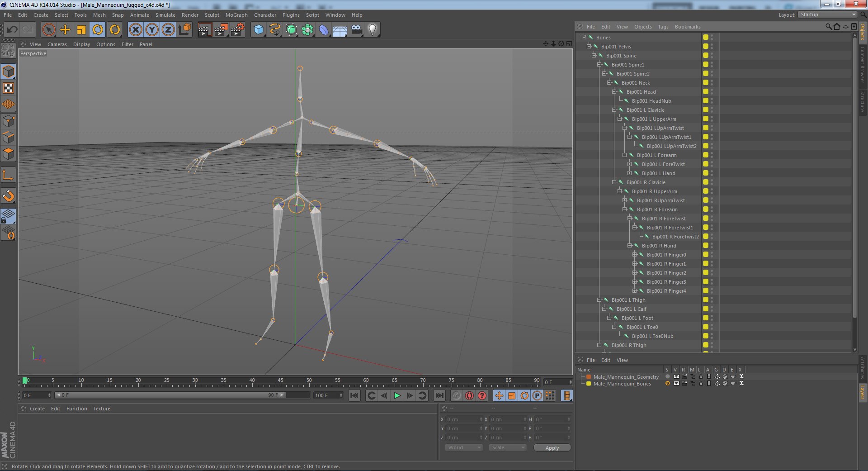Click the Enable Axis tool icon
Screen dimensions: 868x471
point(8,175)
